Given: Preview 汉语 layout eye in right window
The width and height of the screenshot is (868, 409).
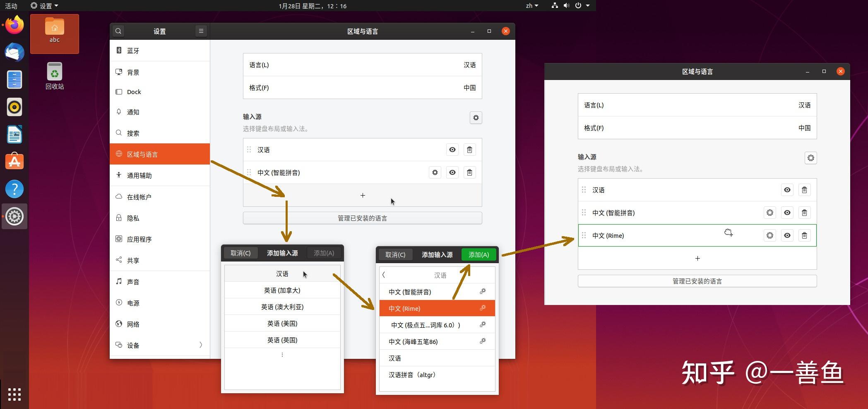Looking at the screenshot, I should point(787,190).
